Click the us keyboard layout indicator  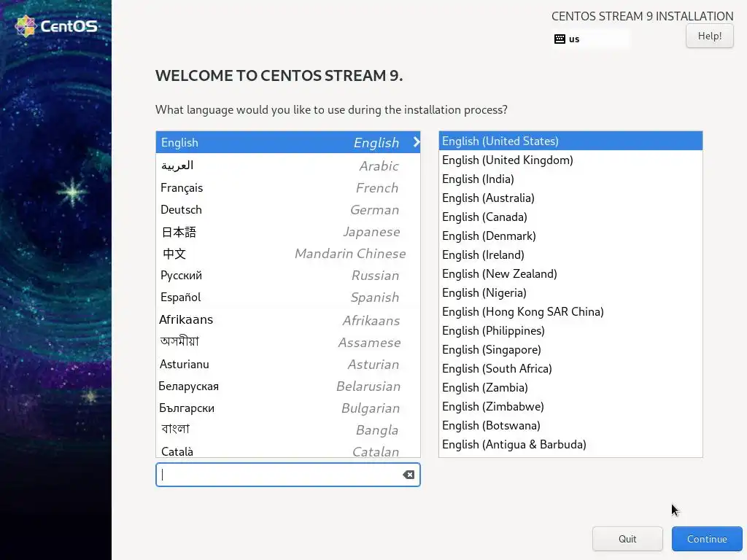(x=590, y=39)
